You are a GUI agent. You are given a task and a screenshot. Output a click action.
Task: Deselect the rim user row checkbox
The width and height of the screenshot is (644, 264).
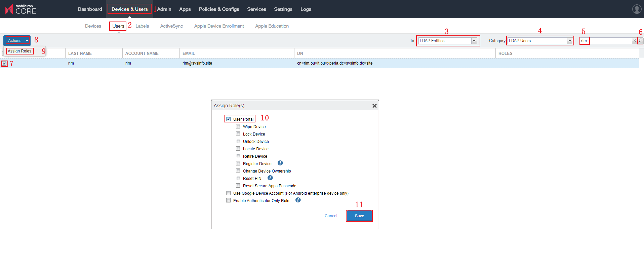pyautogui.click(x=4, y=63)
